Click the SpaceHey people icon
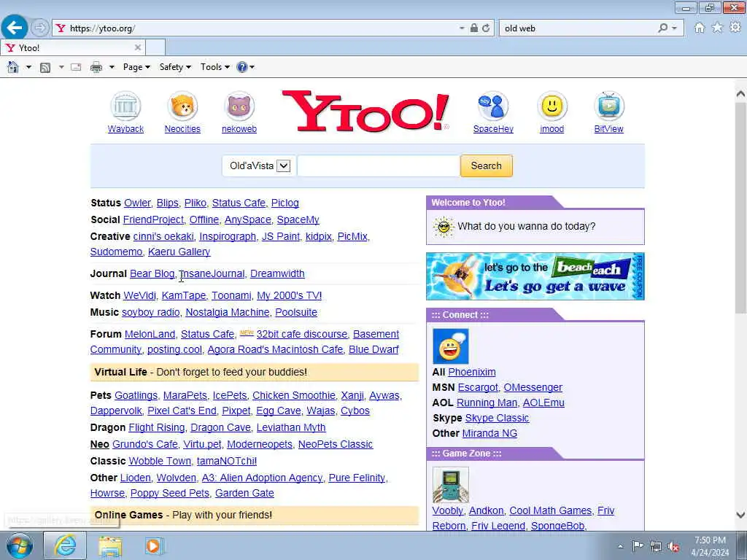This screenshot has width=747, height=560. coord(493,106)
